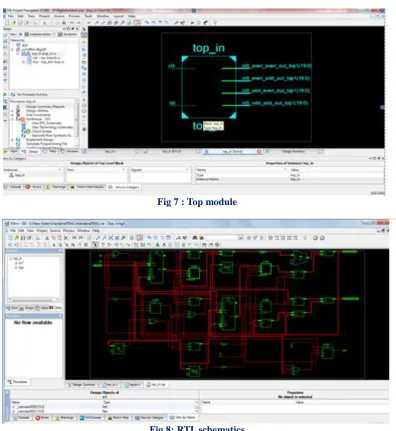The image size is (396, 431).
Task: Close the top_in (Tech1) schematic tab
Action: click(x=259, y=152)
